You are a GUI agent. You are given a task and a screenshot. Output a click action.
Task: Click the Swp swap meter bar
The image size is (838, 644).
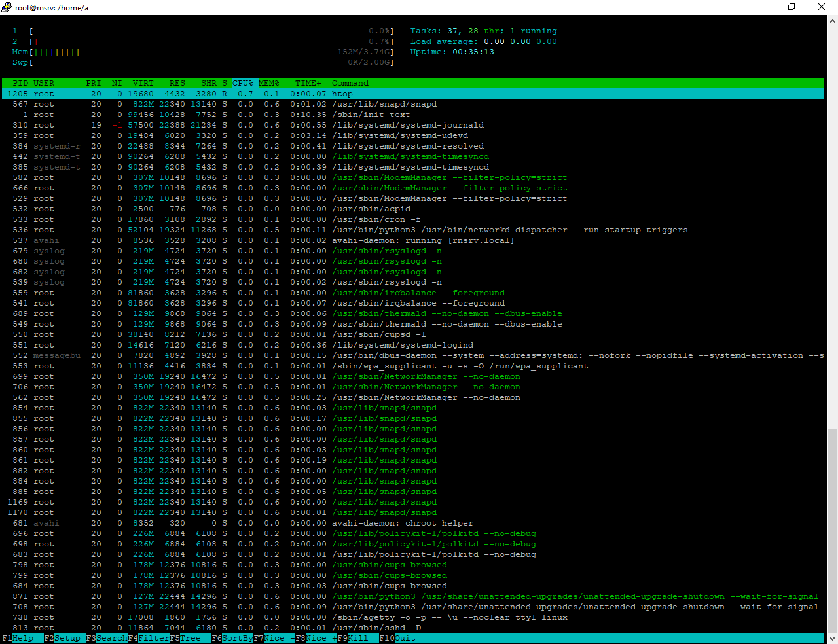(203, 62)
